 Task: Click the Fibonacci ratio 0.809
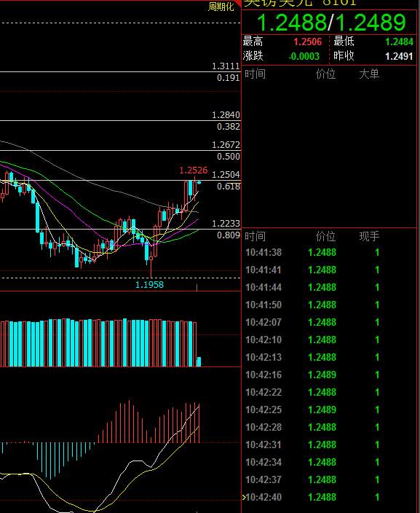229,235
